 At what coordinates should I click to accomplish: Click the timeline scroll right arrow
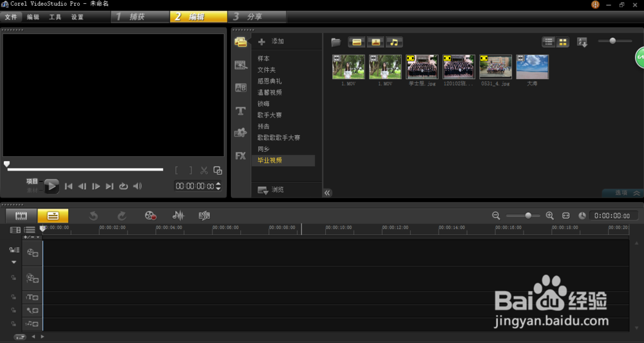(43, 337)
